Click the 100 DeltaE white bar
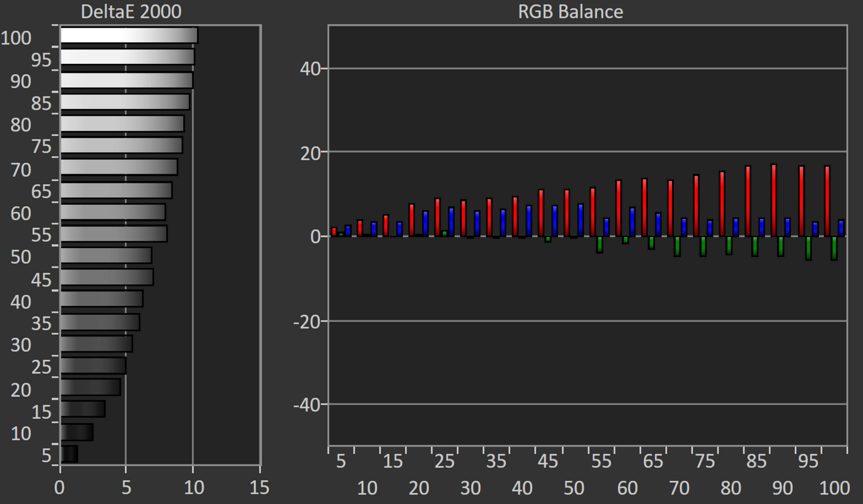The height and width of the screenshot is (504, 863). (129, 35)
